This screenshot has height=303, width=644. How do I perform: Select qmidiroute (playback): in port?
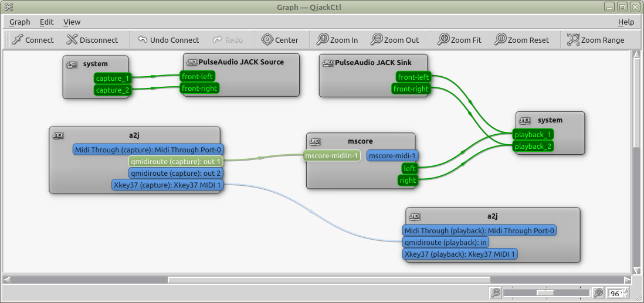coord(445,242)
